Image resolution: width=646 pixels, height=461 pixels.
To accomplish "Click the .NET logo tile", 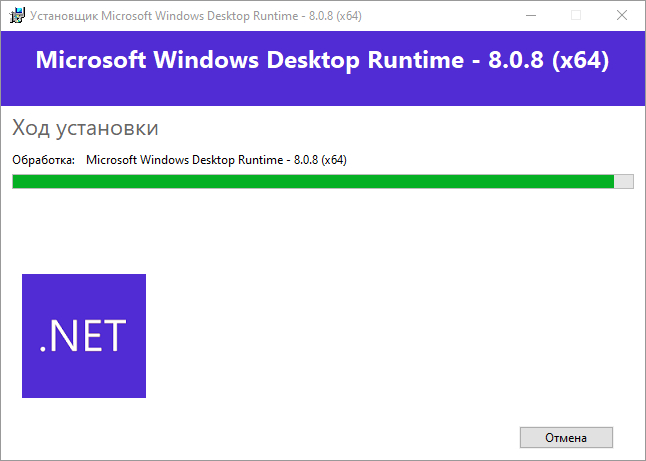I will click(84, 336).
